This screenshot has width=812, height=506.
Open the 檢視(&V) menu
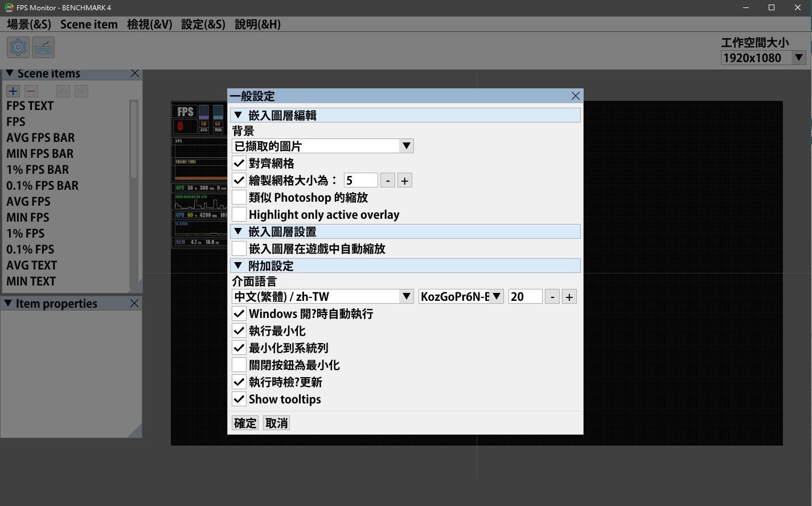click(150, 25)
